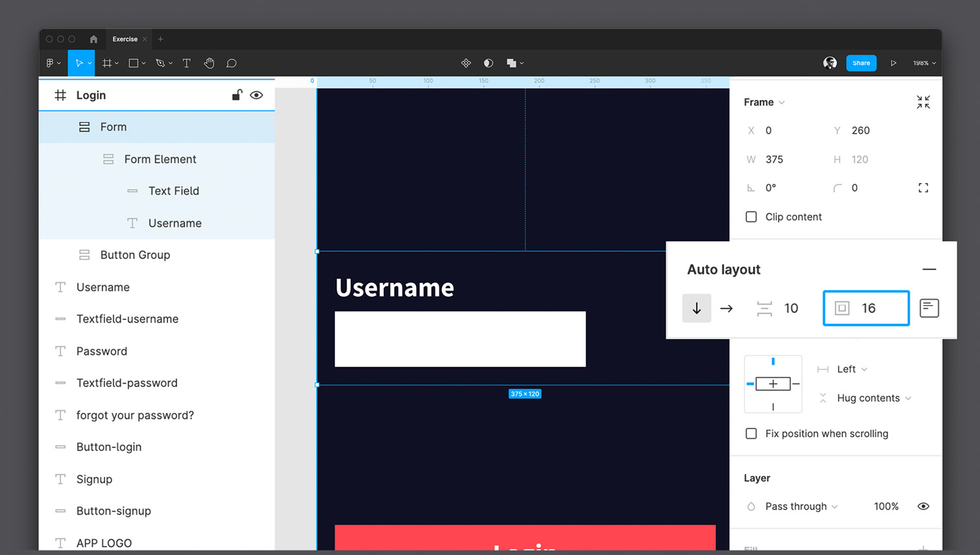Open auto layout alignment options icon

[x=929, y=308]
